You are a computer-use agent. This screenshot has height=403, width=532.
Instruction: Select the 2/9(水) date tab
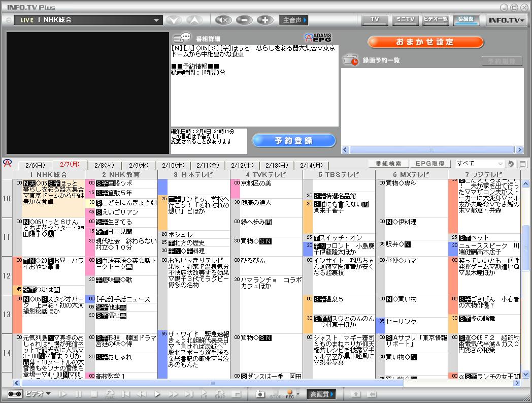139,165
